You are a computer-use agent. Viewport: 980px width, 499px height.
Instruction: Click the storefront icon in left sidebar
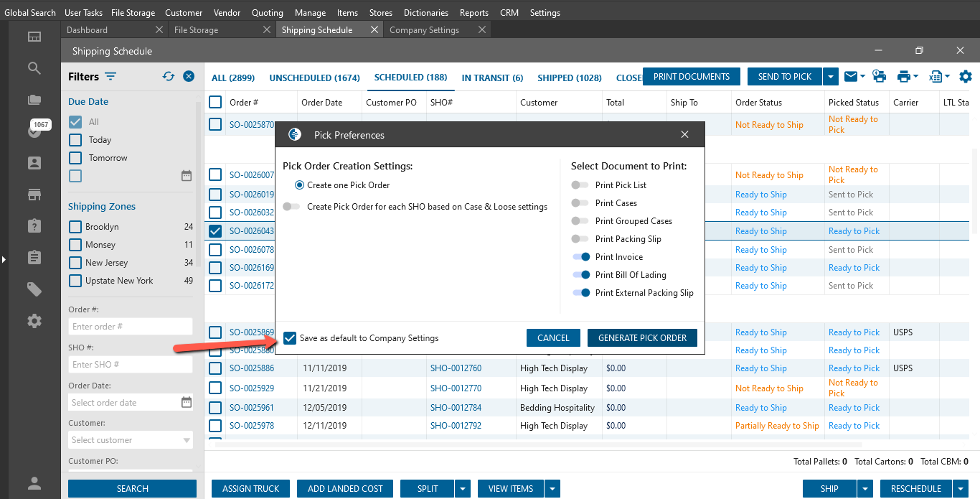[x=34, y=195]
